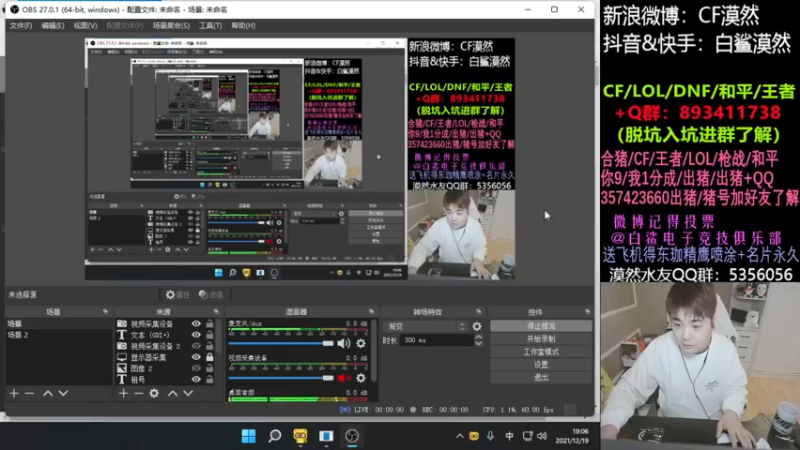Toggle visibility of 视频采集设备 source
This screenshot has height=450, width=800.
click(196, 323)
